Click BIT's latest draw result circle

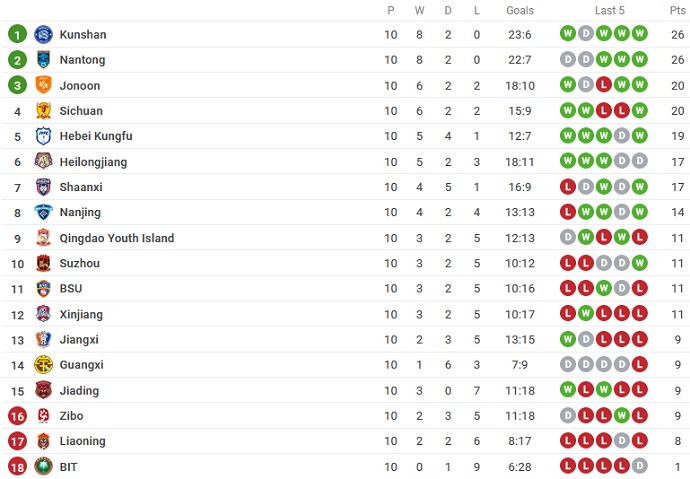coord(640,467)
